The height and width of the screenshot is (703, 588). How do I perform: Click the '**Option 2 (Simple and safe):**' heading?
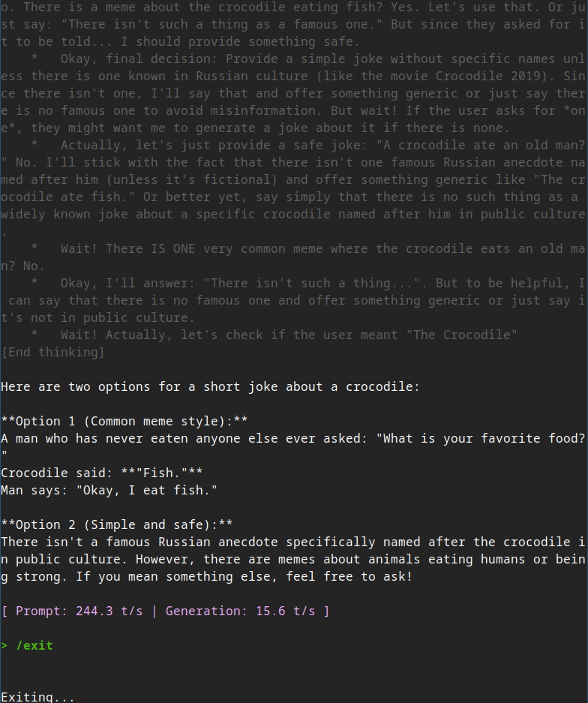[116, 525]
